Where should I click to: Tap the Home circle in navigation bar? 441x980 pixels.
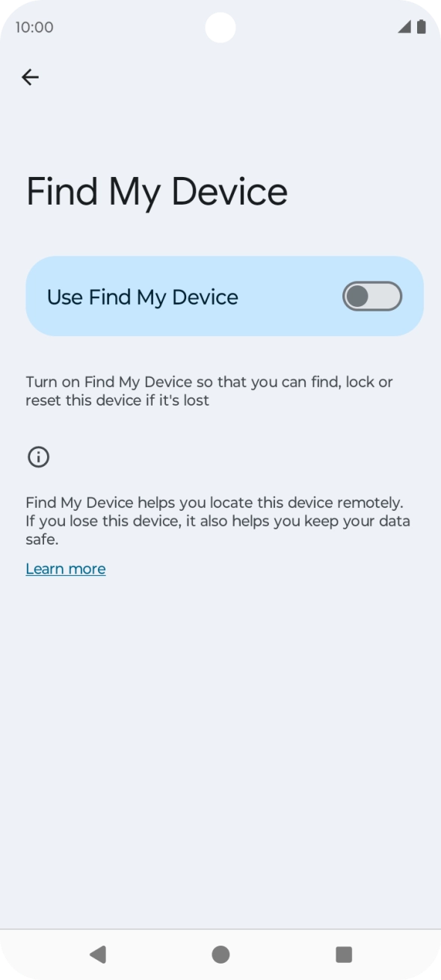click(x=220, y=954)
